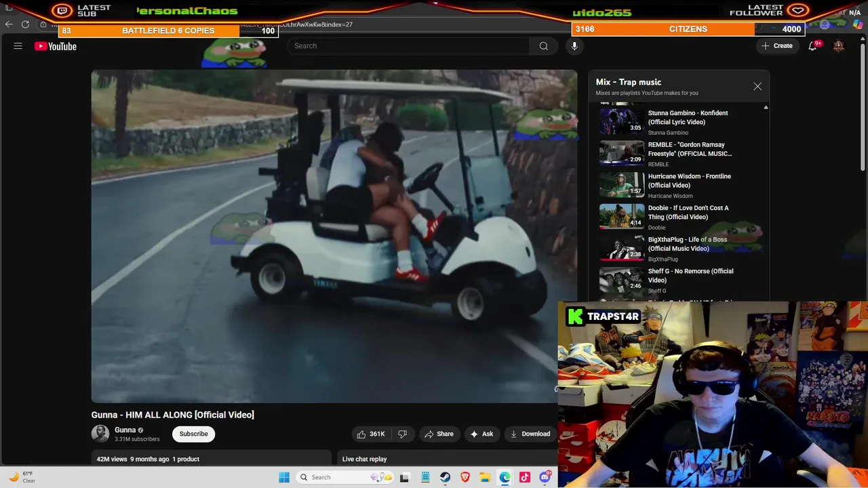Open the Notepad taskbar icon
This screenshot has width=868, height=488.
425,477
